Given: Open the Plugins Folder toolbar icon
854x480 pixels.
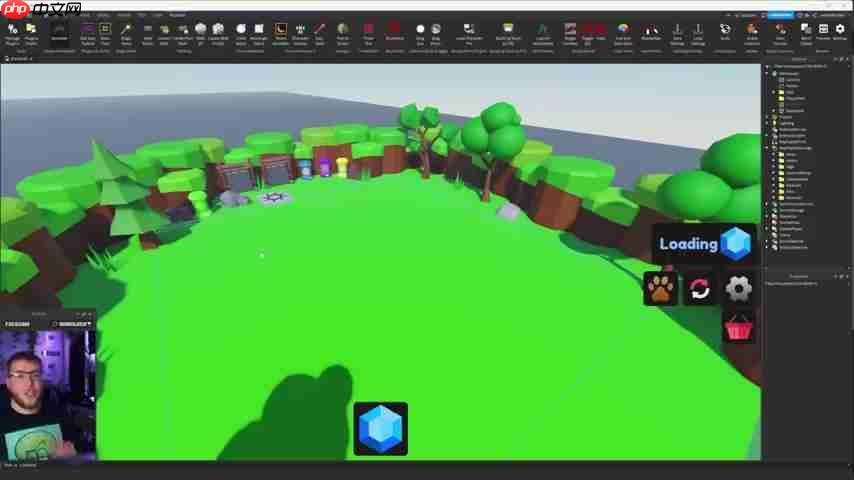Looking at the screenshot, I should (31, 34).
